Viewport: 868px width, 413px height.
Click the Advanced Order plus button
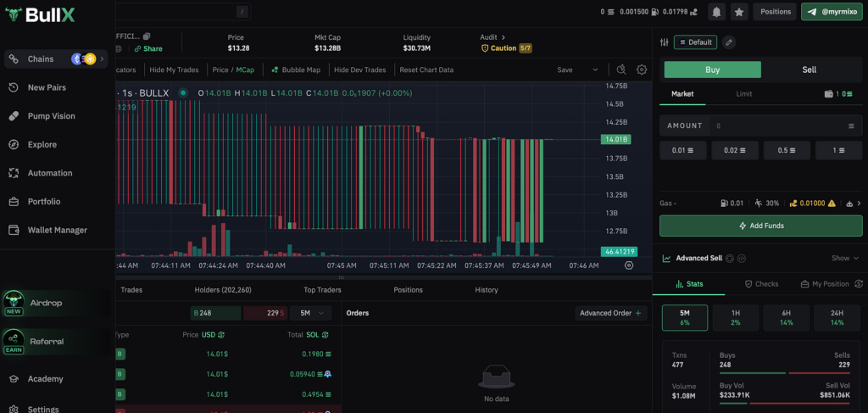pos(610,313)
